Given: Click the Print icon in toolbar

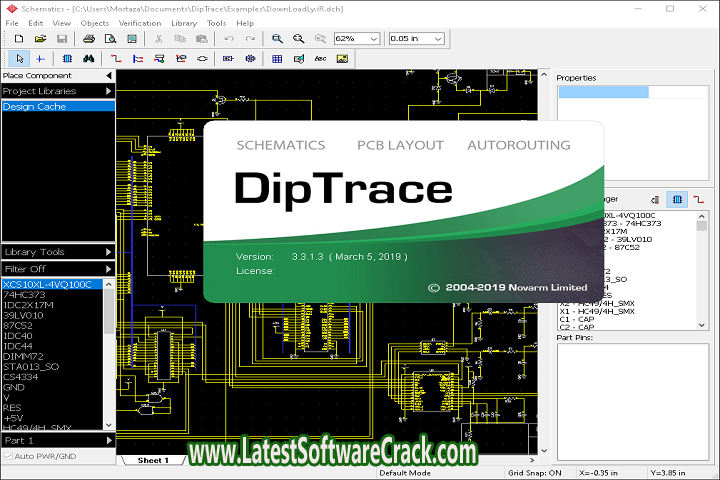Looking at the screenshot, I should (x=88, y=38).
